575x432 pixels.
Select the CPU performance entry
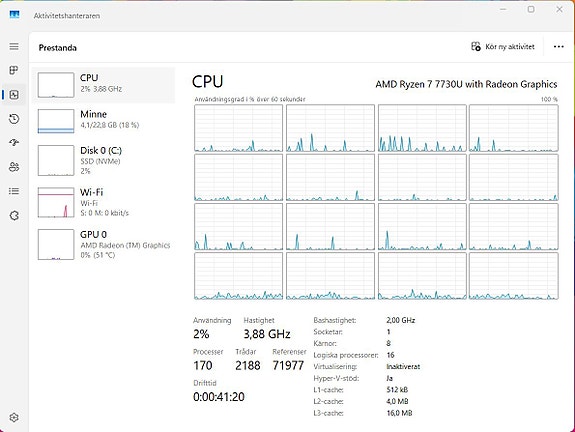[x=104, y=85]
